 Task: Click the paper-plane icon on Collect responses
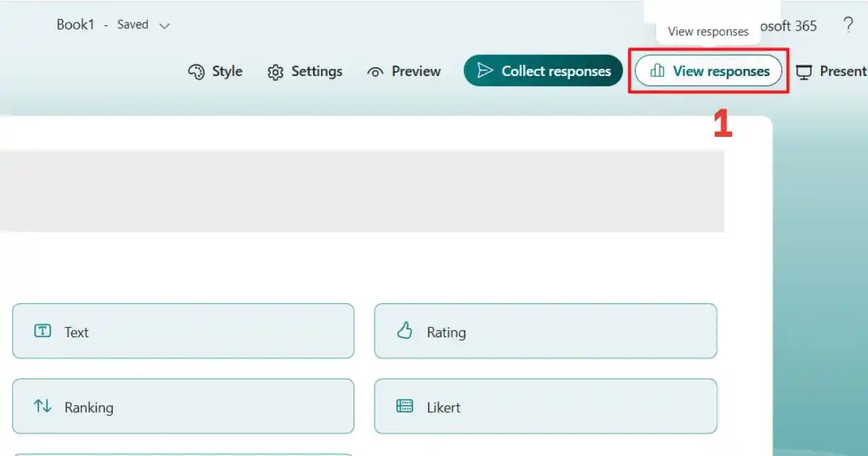point(485,71)
